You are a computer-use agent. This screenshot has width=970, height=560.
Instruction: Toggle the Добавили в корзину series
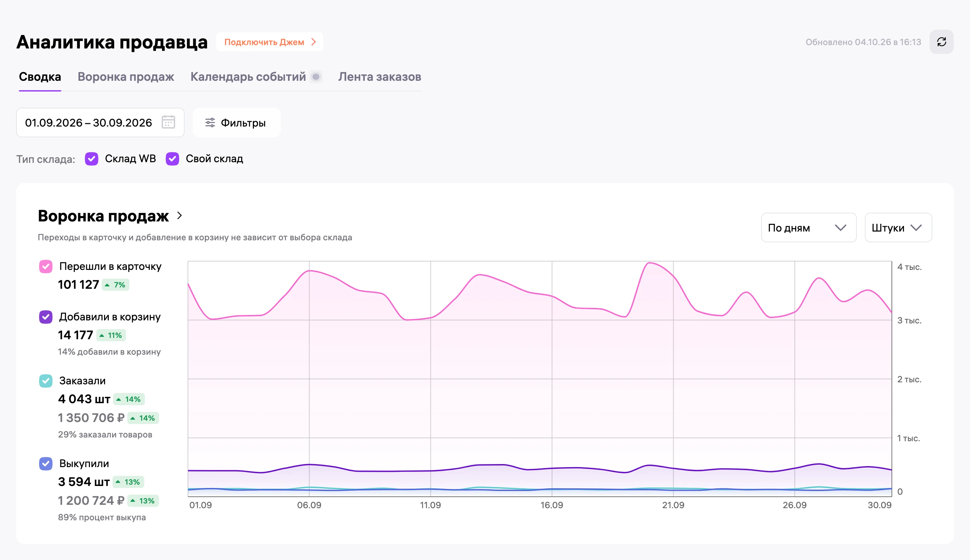click(x=46, y=317)
